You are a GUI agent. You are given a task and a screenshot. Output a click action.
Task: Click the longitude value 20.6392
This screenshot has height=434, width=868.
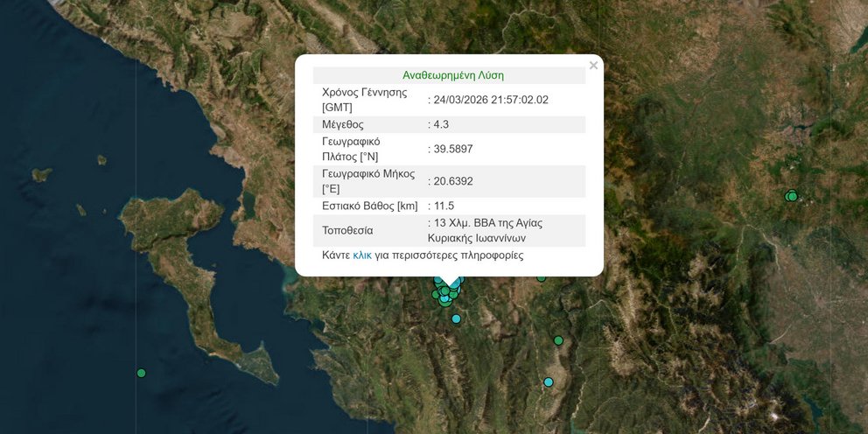click(453, 181)
